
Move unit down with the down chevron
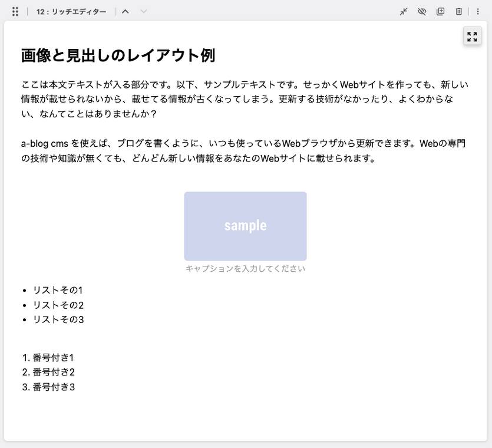tap(144, 12)
